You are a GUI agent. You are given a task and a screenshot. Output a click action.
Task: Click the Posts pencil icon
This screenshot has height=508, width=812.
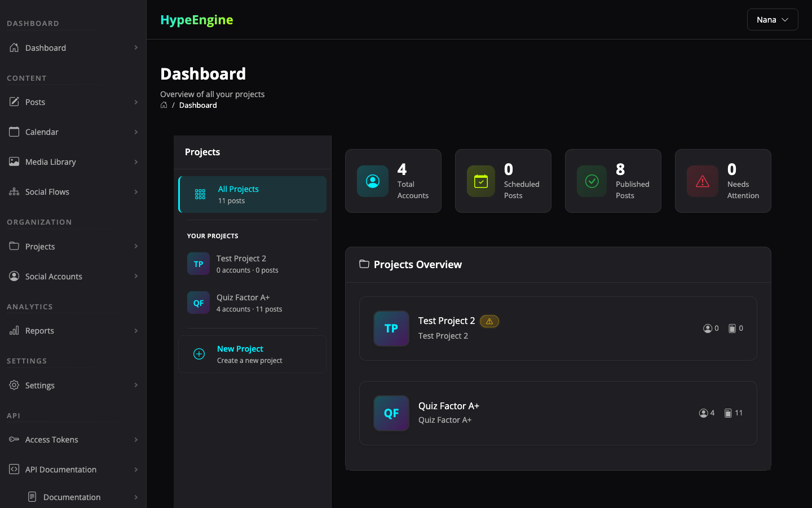[14, 102]
